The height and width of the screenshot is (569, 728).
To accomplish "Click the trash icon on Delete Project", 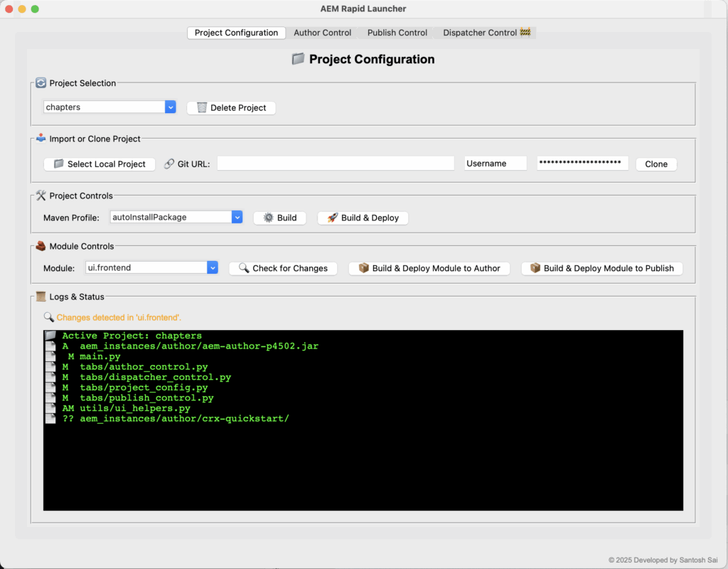I will point(202,107).
